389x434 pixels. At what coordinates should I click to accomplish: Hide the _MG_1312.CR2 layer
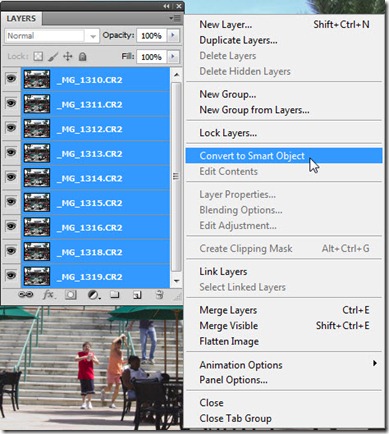pos(11,128)
